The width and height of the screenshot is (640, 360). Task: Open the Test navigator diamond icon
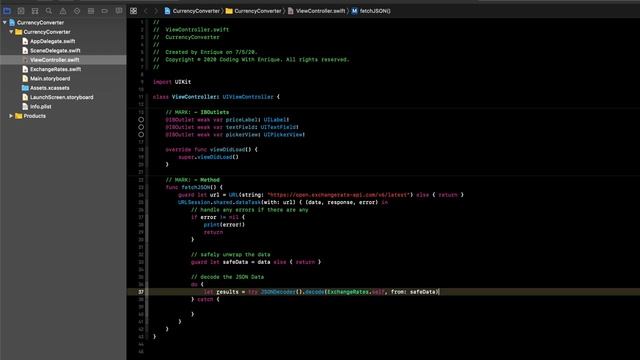77,11
